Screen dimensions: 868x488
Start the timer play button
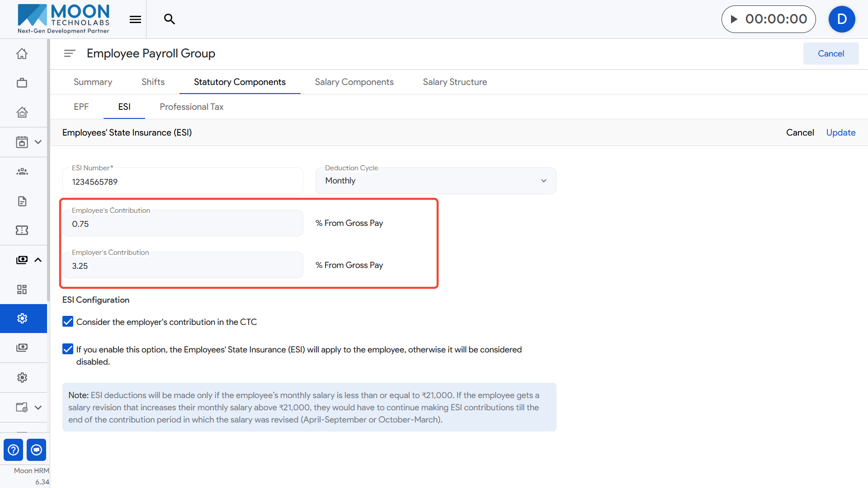734,19
